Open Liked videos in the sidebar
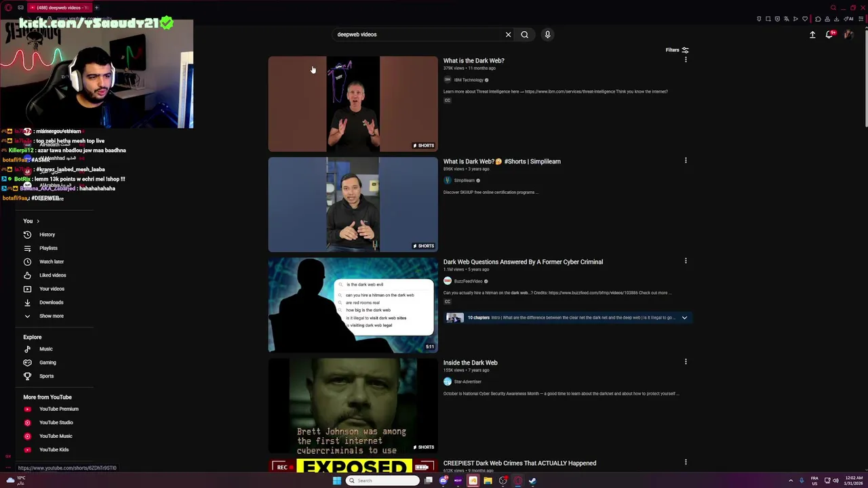The height and width of the screenshot is (488, 868). coord(45,275)
